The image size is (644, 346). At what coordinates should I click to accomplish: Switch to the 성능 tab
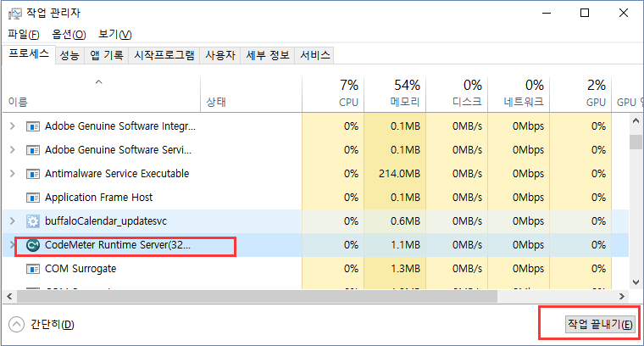69,55
